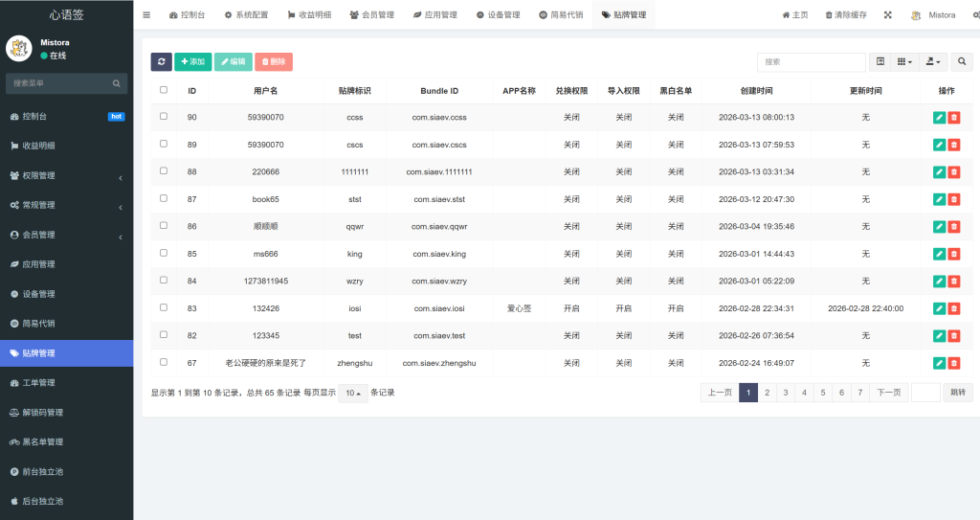Focus the page number jump input
The width and height of the screenshot is (980, 520).
tap(925, 393)
